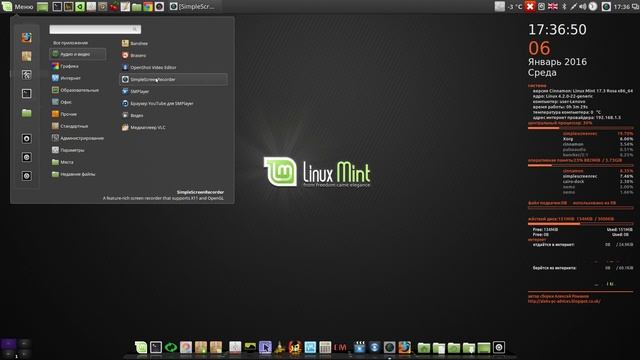Launch the terminal favorite in the menu sidebar
Screen dimensions: 640x360
[27, 94]
